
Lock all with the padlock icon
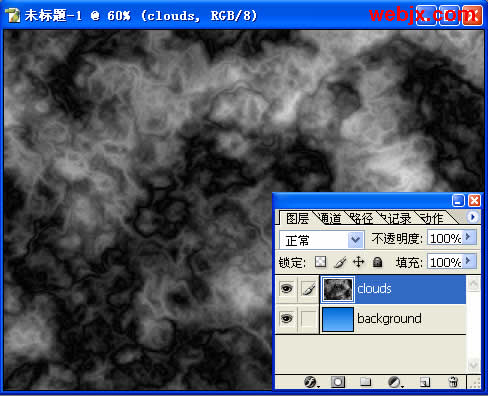click(x=377, y=262)
